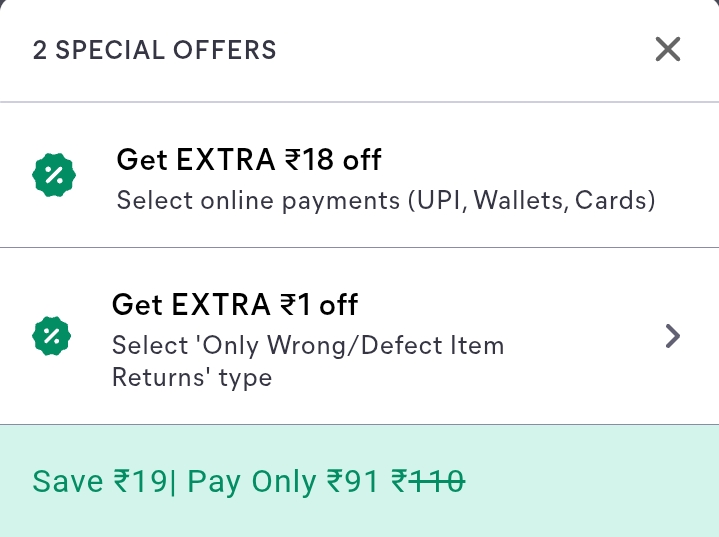Viewport: 719px width, 537px height.
Task: Click "Save ₹19" in the green banner
Action: pos(100,482)
